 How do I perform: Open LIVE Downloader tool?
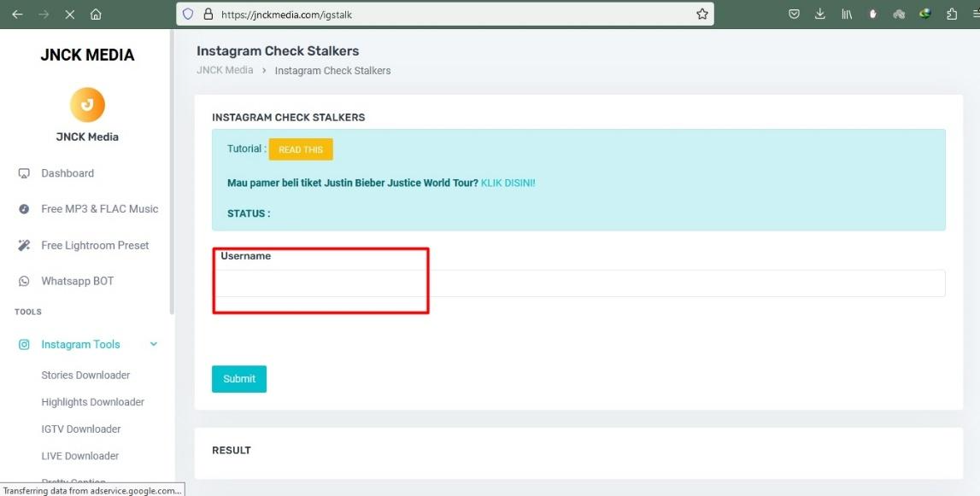(x=80, y=456)
